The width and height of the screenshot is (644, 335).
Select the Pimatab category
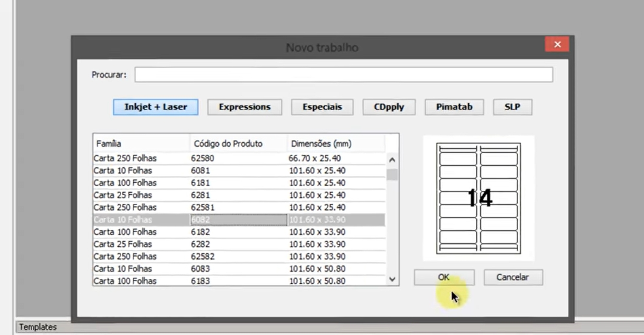tap(454, 107)
